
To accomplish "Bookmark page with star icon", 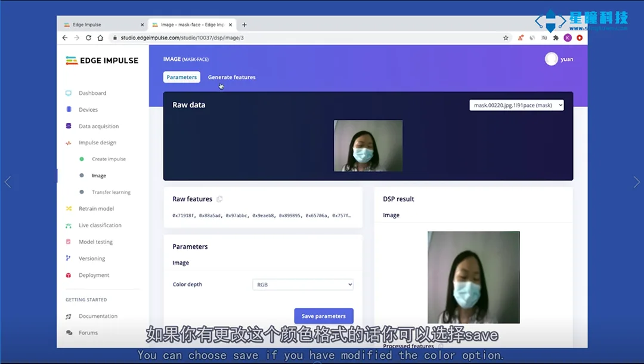I will [x=506, y=38].
